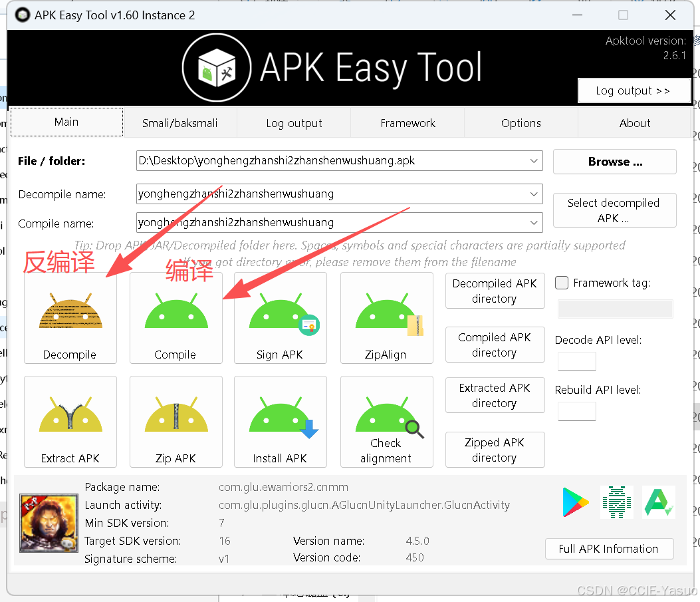Click the Decode API level field
700x602 pixels.
point(577,361)
